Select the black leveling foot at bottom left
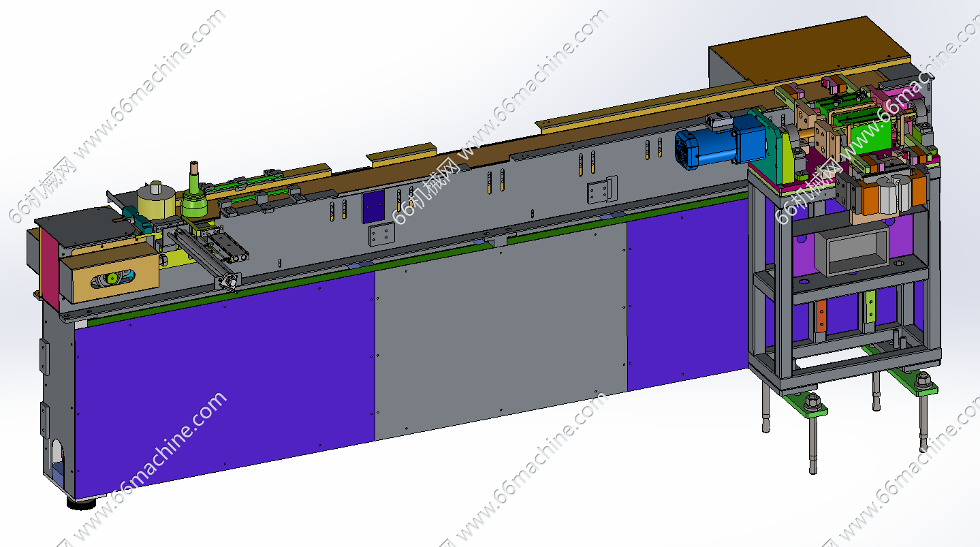 (82, 503)
